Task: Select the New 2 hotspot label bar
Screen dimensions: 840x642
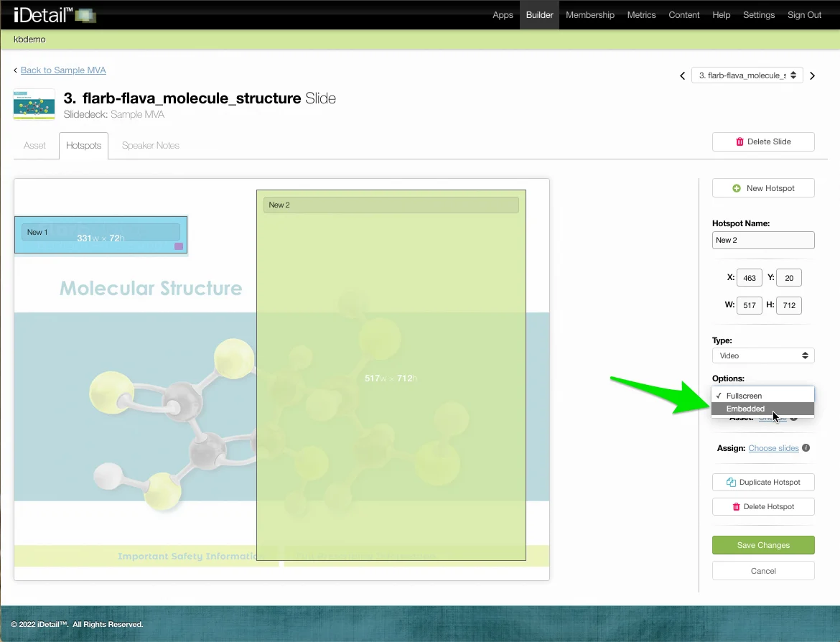Action: point(391,205)
